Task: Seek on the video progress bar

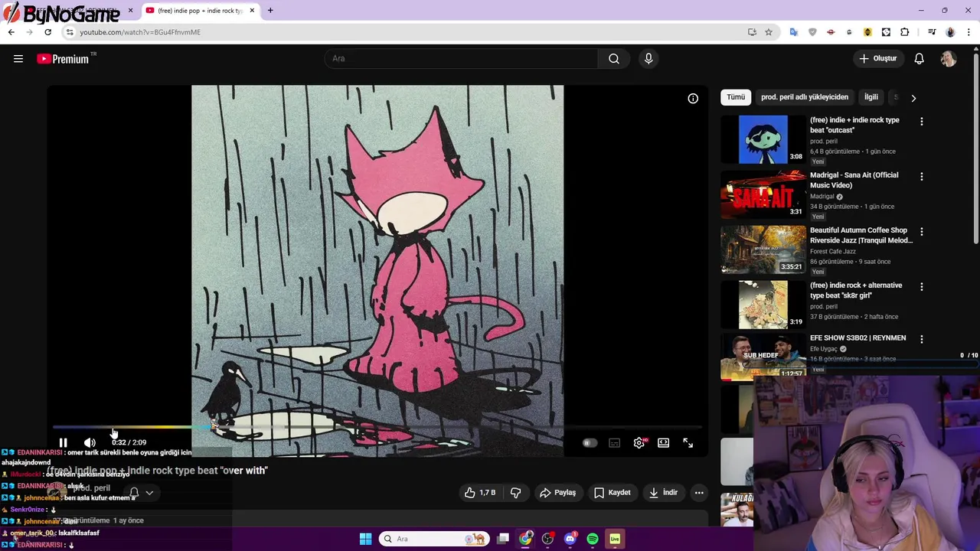Action: pyautogui.click(x=377, y=427)
